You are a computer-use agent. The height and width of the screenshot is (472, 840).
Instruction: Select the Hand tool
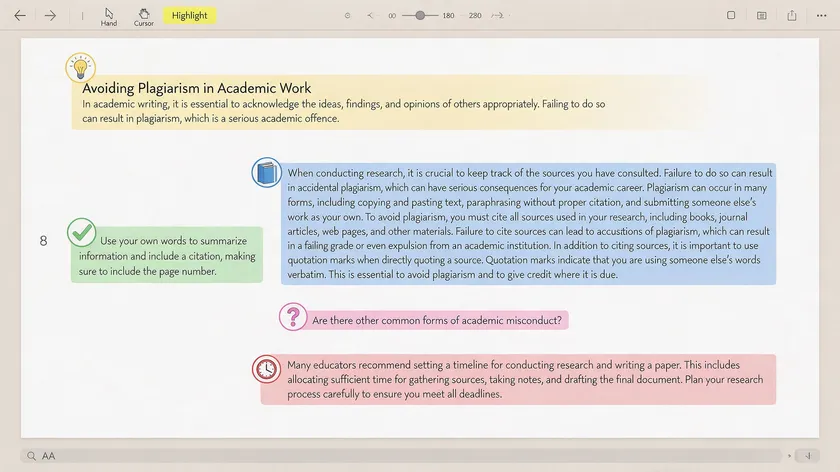point(109,17)
